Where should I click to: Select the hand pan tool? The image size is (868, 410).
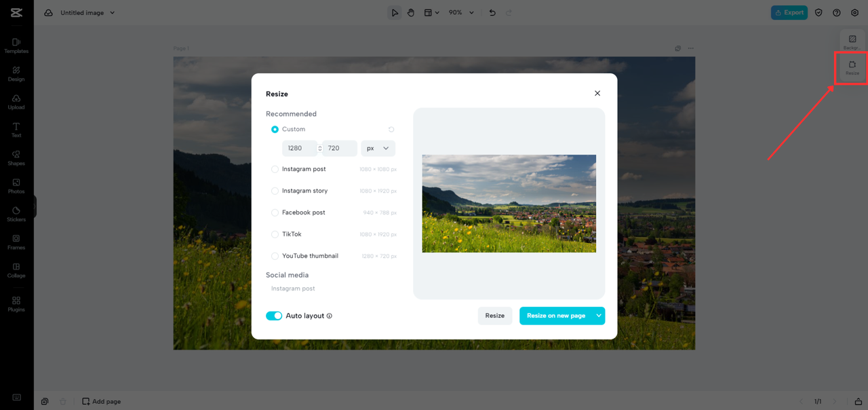click(x=411, y=13)
